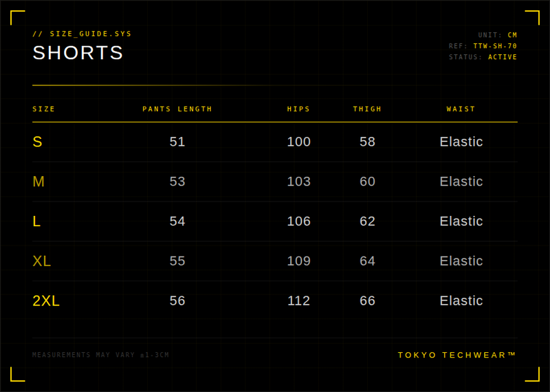The width and height of the screenshot is (550, 392).
Task: Click the HIPS column header
Action: (298, 109)
